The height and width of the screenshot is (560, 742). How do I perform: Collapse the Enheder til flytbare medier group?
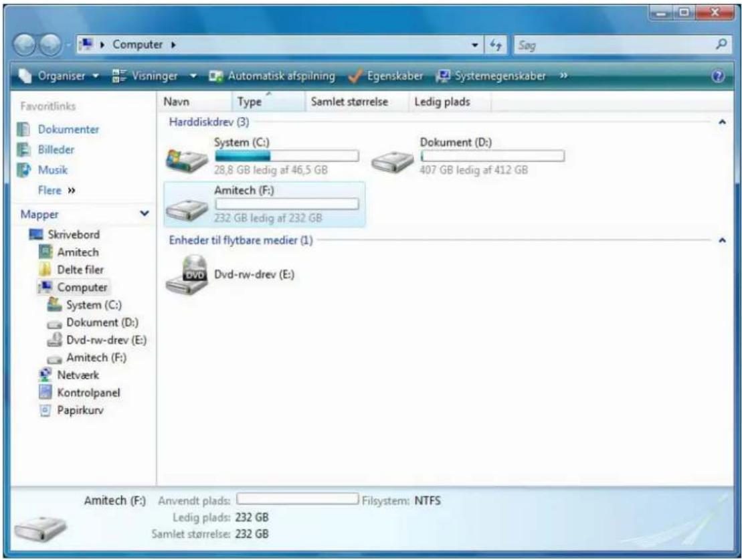pos(722,240)
